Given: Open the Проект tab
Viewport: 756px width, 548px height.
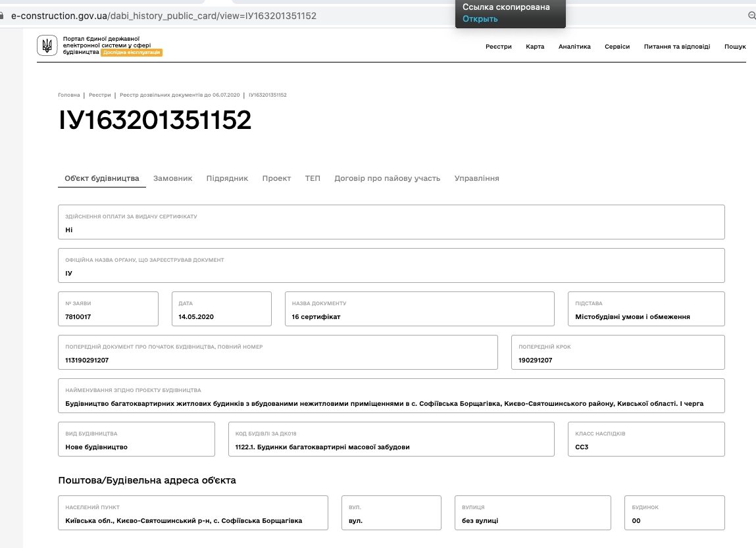Looking at the screenshot, I should pyautogui.click(x=276, y=178).
